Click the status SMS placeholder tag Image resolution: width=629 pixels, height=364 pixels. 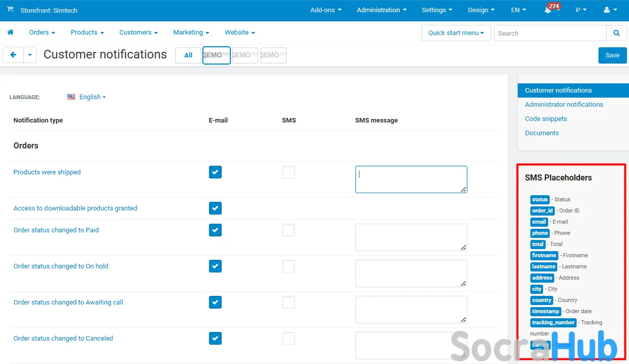(x=540, y=199)
